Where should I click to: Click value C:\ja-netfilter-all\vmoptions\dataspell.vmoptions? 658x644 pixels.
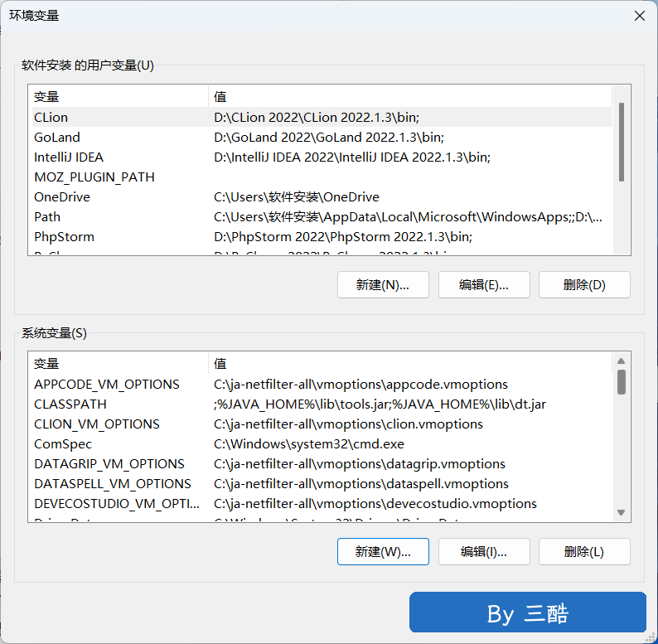[360, 484]
